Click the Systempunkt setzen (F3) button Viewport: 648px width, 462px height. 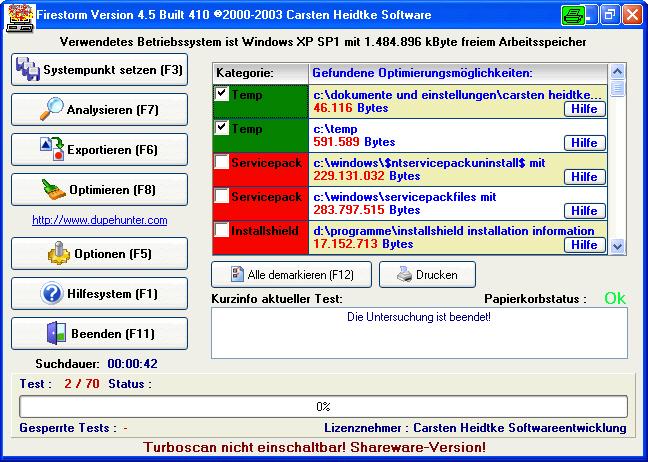click(100, 69)
